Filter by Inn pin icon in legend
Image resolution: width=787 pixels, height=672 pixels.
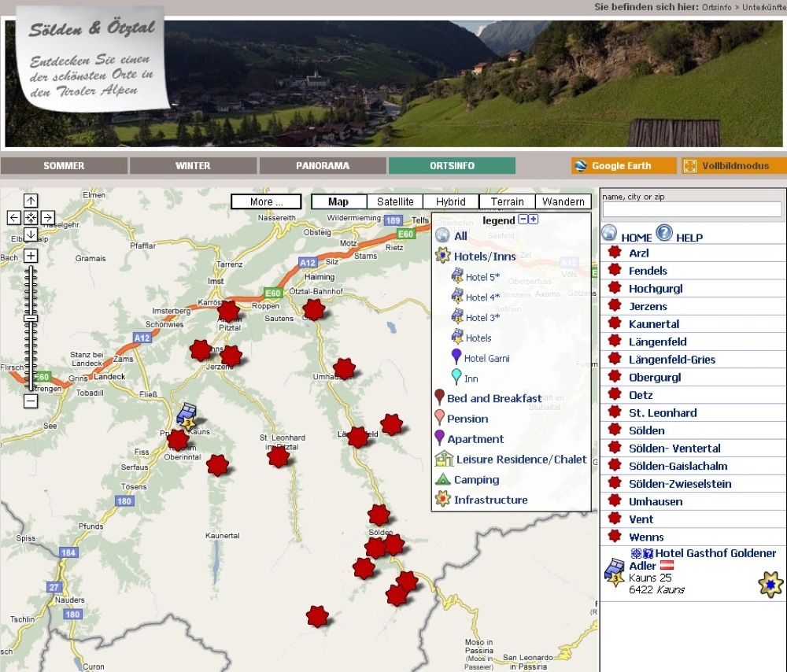click(x=456, y=377)
